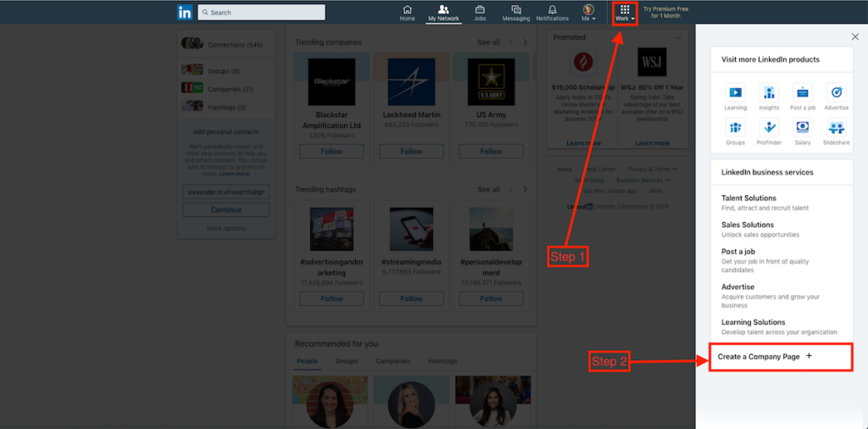Switch to the Companies tab under Recommended
This screenshot has height=429, width=868.
(x=393, y=361)
